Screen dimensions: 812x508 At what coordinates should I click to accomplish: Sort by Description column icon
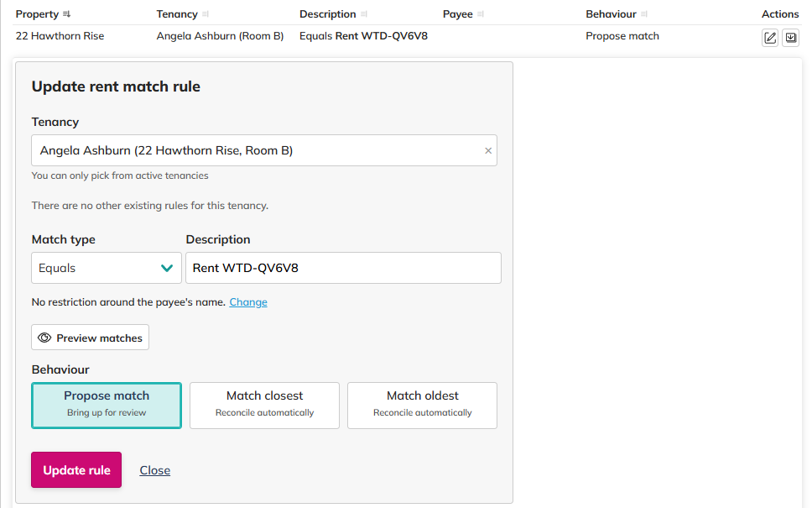tap(364, 14)
